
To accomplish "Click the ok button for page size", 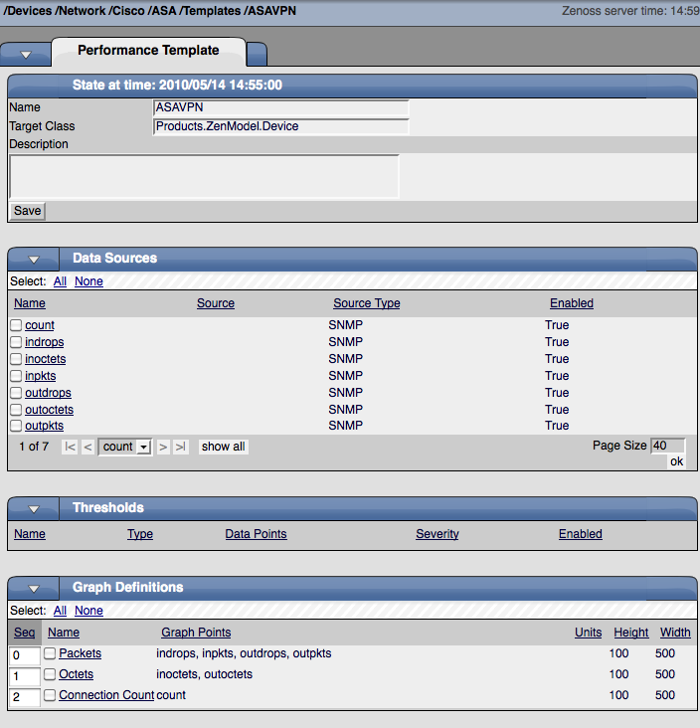I will (676, 461).
